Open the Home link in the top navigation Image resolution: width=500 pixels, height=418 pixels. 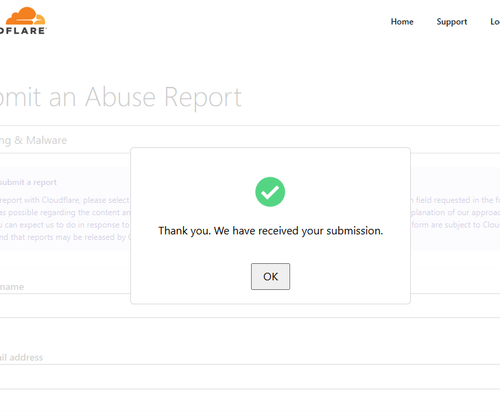(402, 22)
